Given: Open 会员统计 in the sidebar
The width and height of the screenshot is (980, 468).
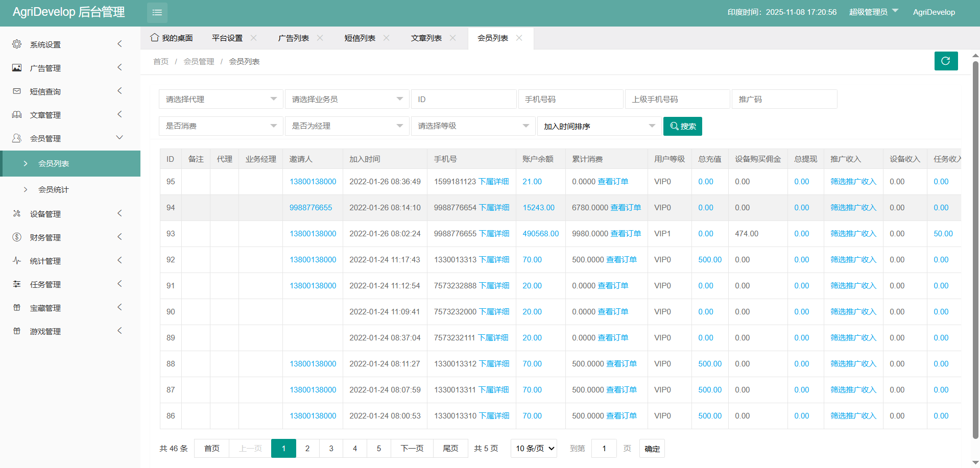Looking at the screenshot, I should coord(54,190).
